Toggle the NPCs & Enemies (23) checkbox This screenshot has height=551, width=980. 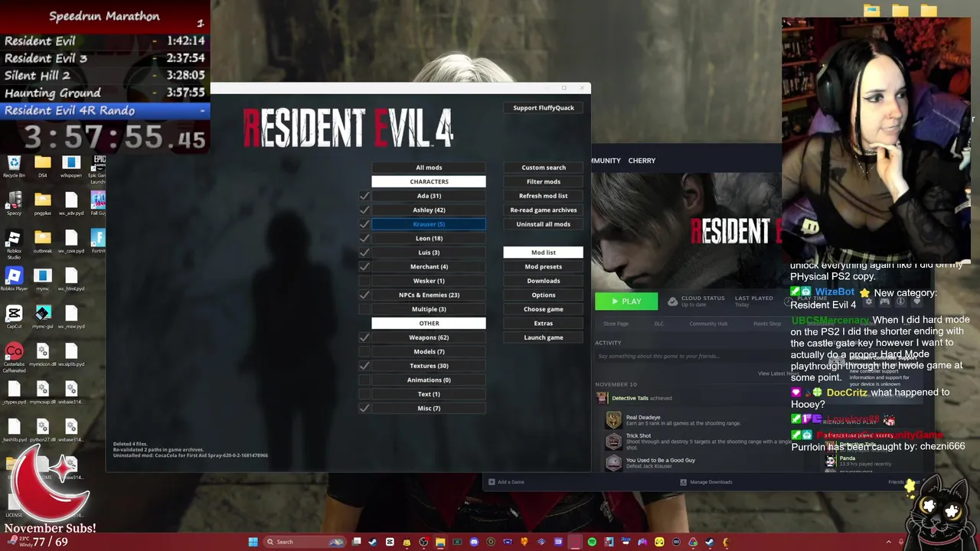coord(364,295)
